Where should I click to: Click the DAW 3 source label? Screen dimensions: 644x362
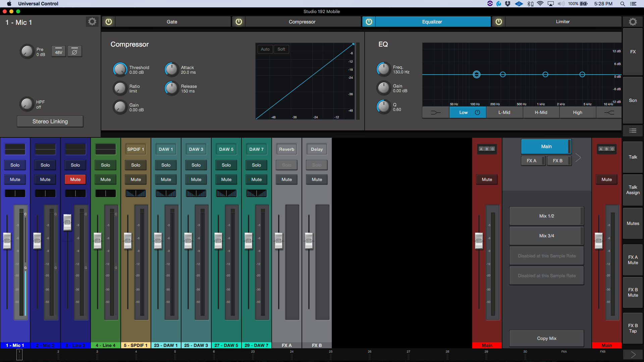[x=196, y=149]
